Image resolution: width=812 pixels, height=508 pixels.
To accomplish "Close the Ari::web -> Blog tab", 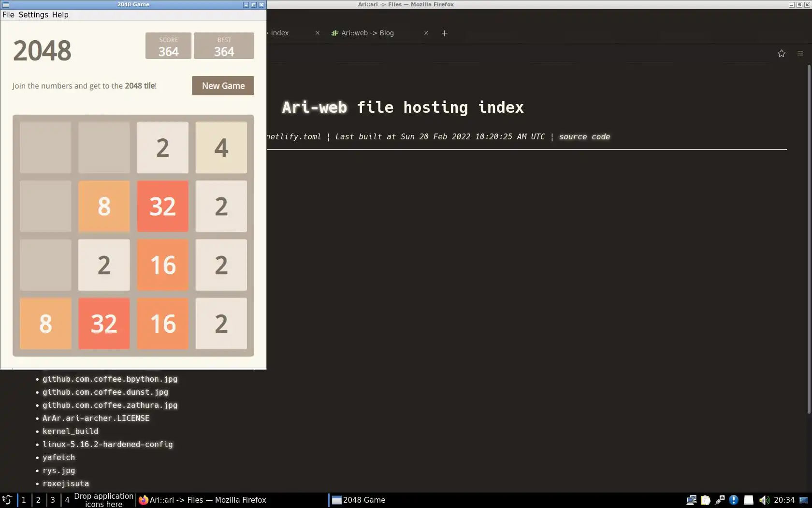I will click(x=426, y=33).
